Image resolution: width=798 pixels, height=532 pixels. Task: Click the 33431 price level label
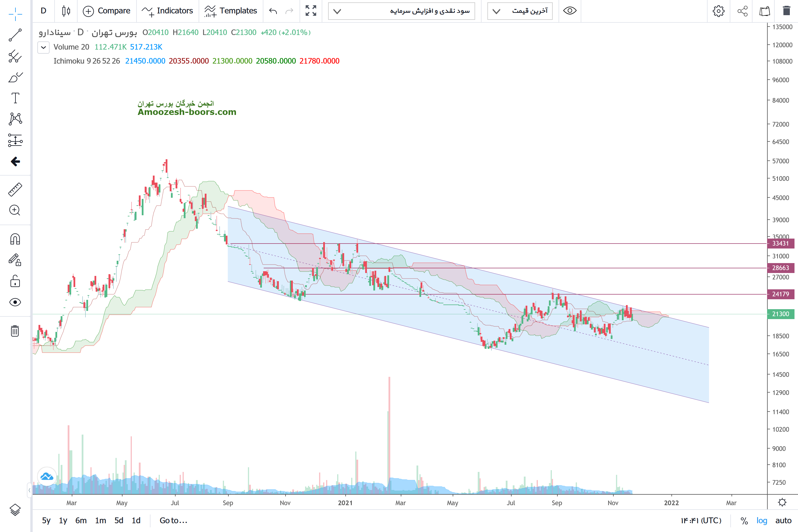tap(781, 243)
